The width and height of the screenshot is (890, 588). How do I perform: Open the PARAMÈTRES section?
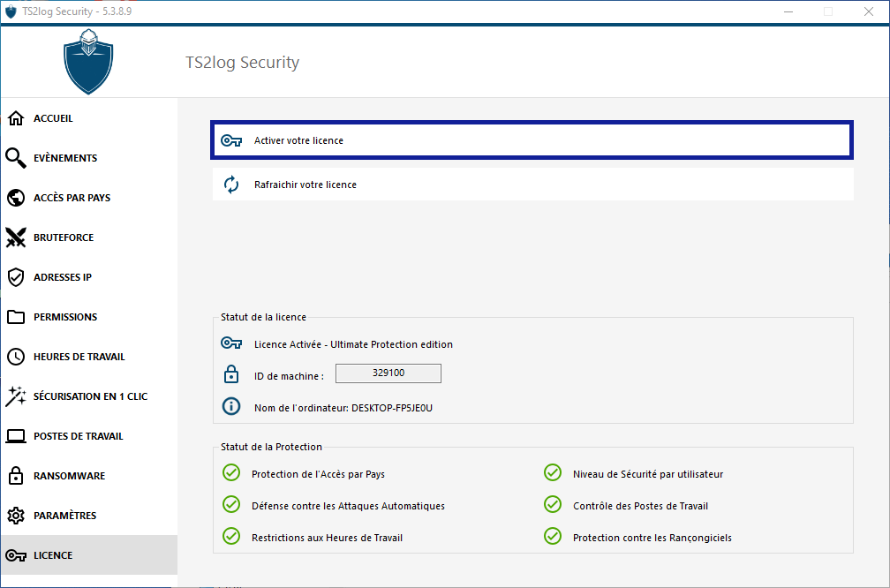click(89, 516)
